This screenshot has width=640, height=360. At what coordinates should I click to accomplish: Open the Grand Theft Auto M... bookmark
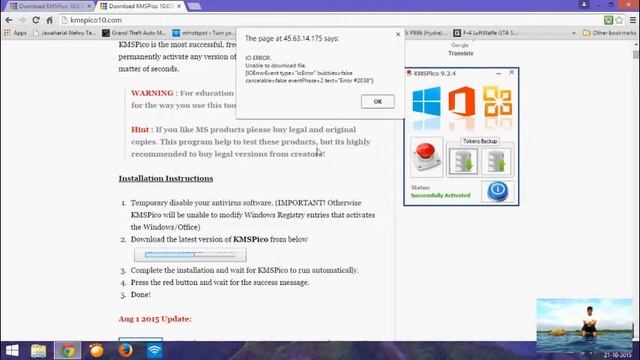click(134, 33)
